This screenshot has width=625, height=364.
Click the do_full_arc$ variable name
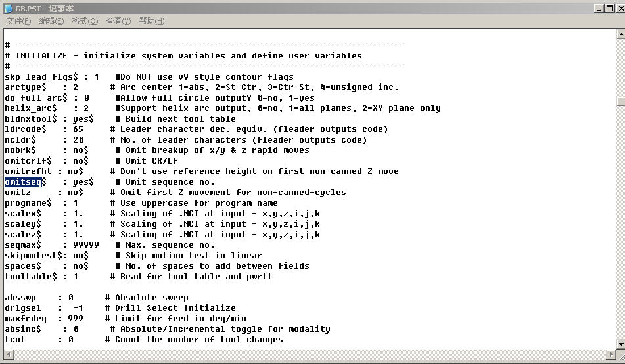coord(36,98)
